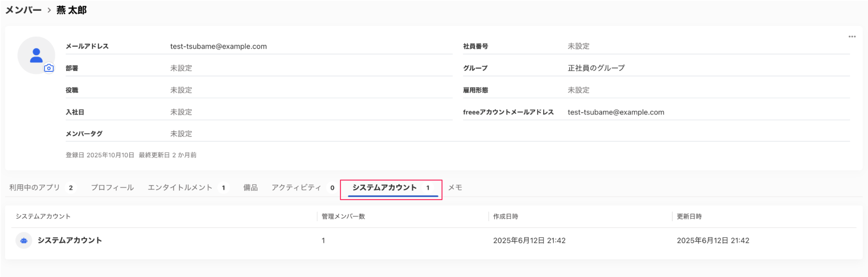Click the robot icon beside システムアカウント row
The image size is (868, 277).
pos(24,240)
